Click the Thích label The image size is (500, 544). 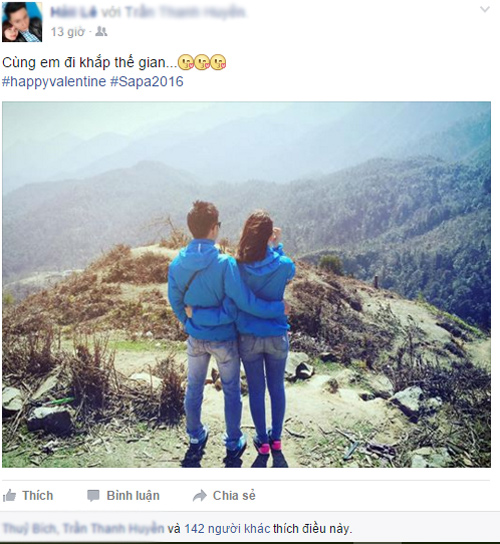pos(37,495)
